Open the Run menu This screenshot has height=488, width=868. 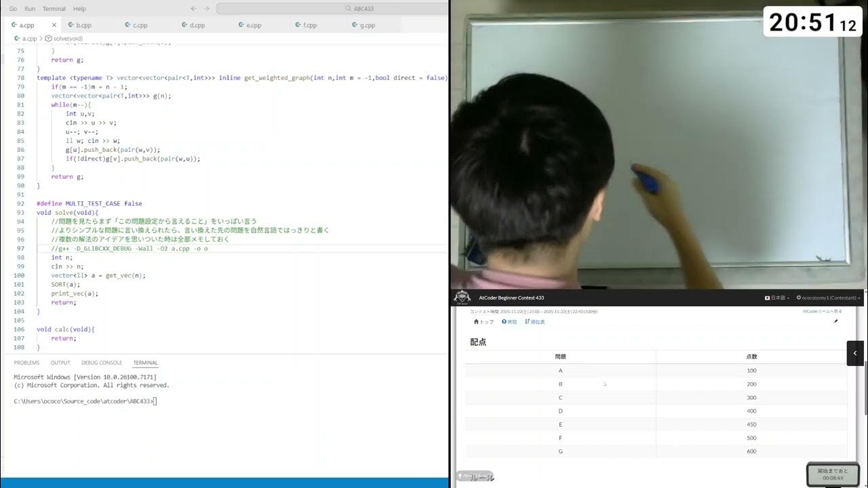pos(30,8)
